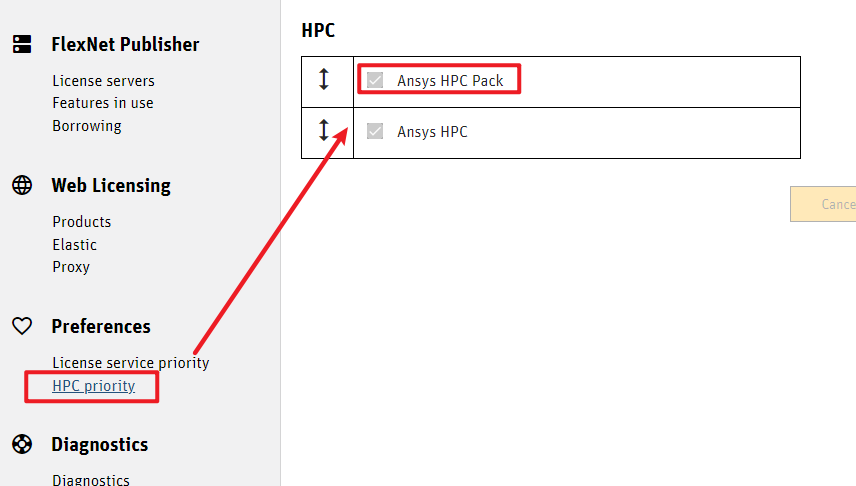The image size is (856, 486).
Task: Open the Diagnostics sub-link
Action: (x=91, y=480)
